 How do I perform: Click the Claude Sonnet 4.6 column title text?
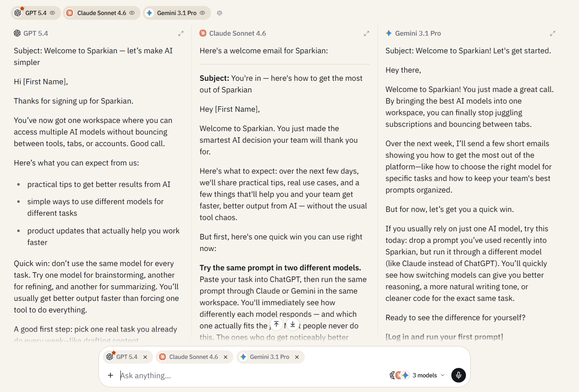pos(238,33)
